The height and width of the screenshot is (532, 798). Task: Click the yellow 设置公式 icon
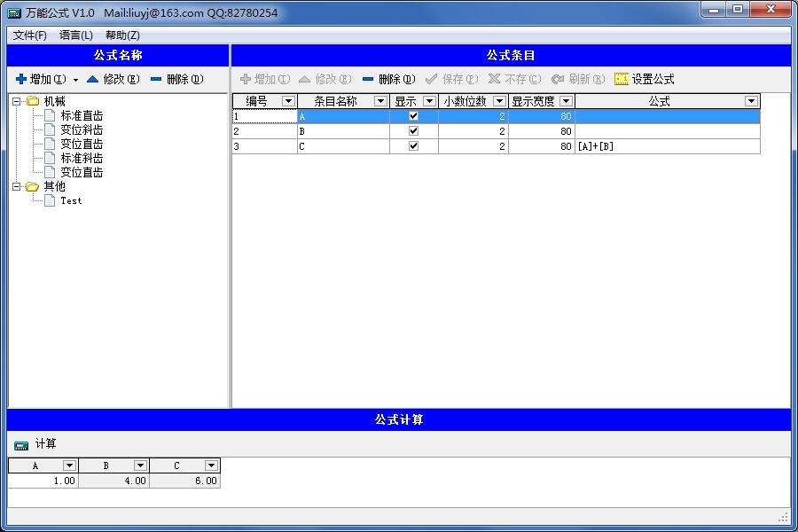point(622,79)
